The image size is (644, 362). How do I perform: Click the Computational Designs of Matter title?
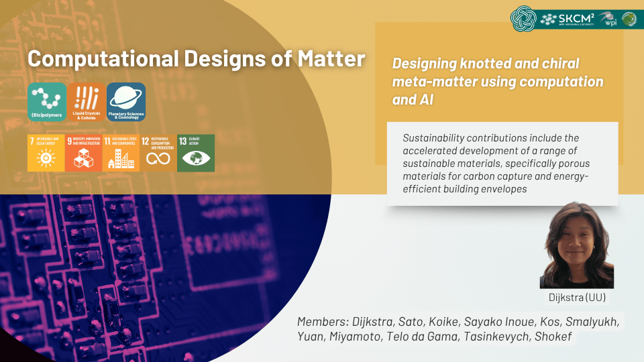[x=196, y=59]
